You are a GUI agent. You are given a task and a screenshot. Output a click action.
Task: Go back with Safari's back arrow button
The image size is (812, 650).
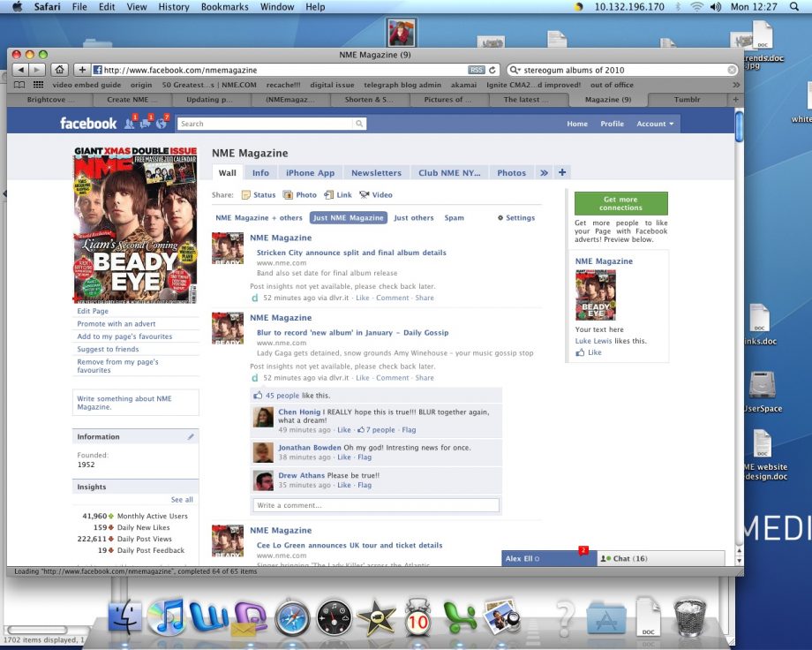pyautogui.click(x=20, y=70)
